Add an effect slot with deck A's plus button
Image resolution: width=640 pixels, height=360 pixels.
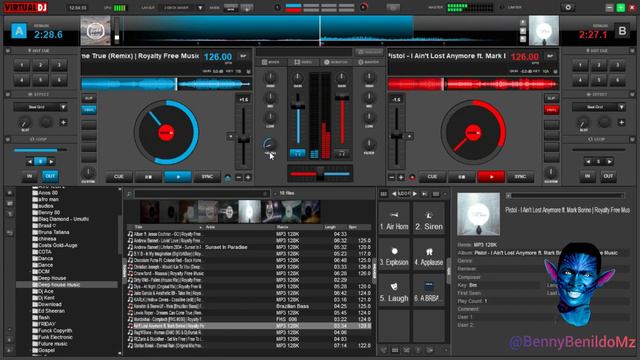[63, 122]
